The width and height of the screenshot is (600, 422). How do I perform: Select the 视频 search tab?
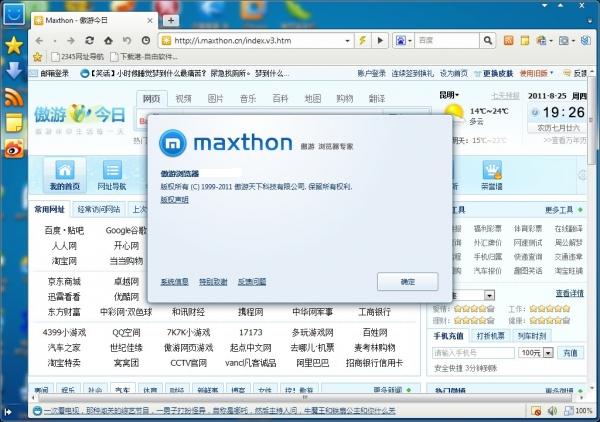pyautogui.click(x=183, y=99)
